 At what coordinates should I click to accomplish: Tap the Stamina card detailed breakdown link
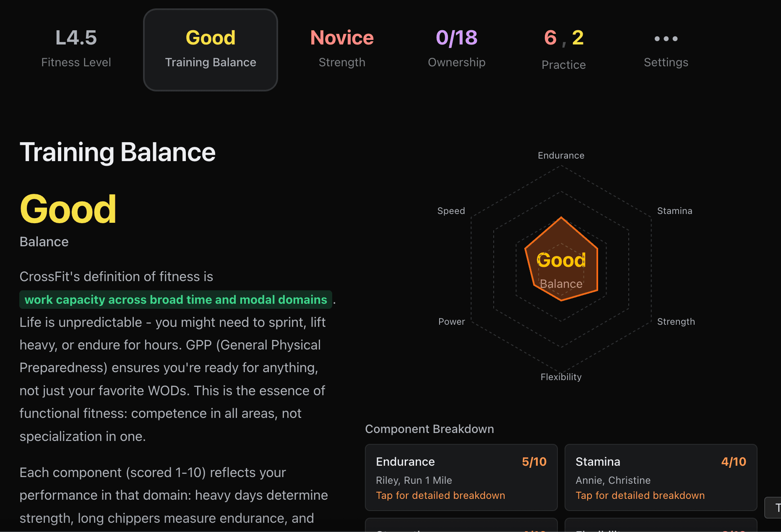640,495
